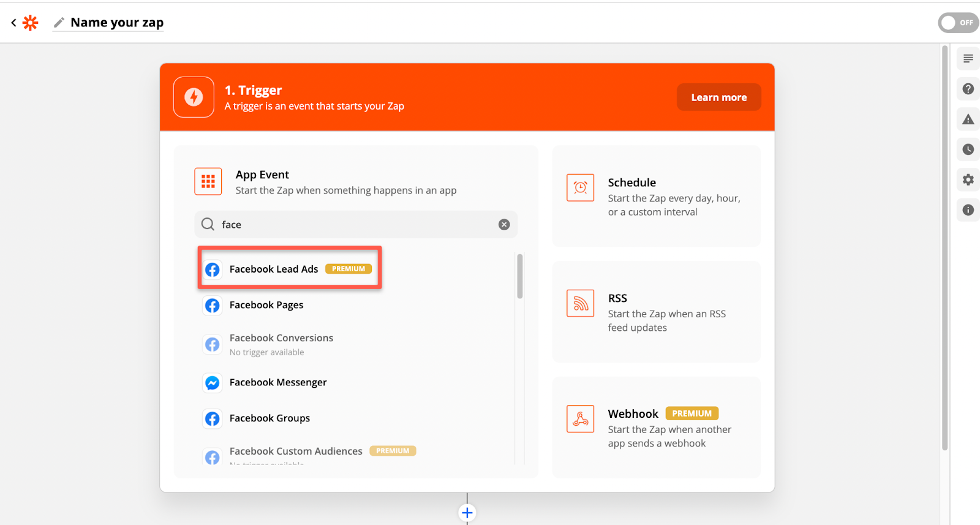Open the info circle icon in sidebar

pos(968,210)
